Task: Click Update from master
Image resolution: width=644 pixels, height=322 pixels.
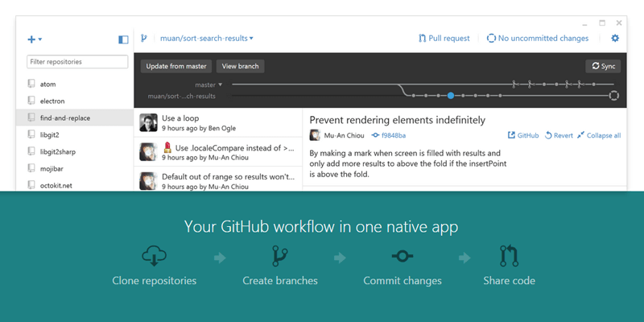Action: tap(176, 66)
